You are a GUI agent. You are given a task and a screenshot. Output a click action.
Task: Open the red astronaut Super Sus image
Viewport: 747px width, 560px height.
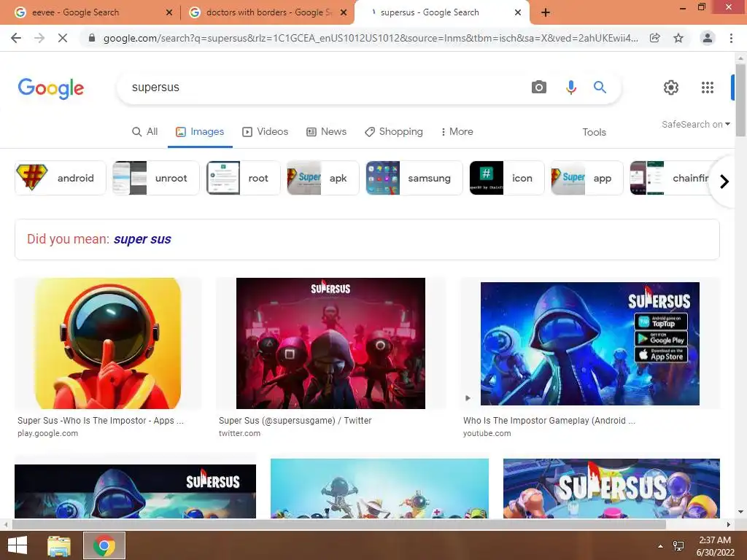coord(108,343)
